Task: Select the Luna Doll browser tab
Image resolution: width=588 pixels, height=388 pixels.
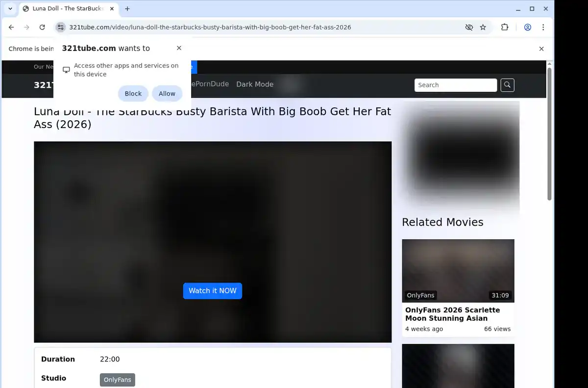Action: pos(68,9)
